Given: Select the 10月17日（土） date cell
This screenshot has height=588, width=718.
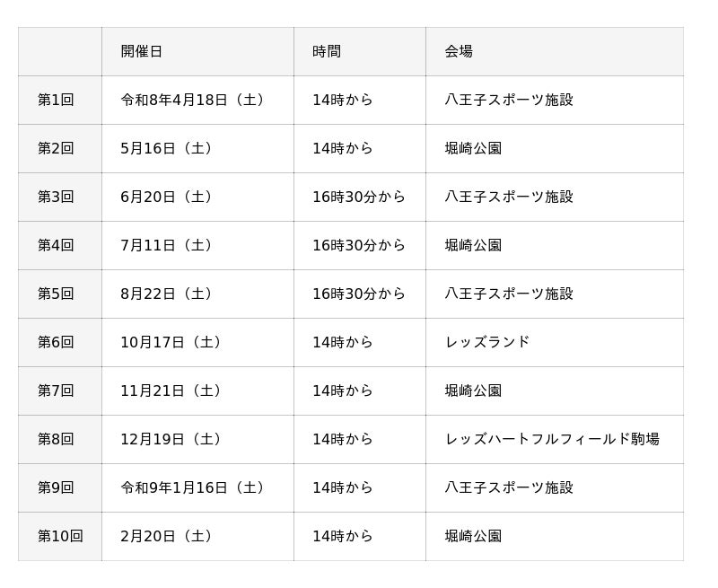Looking at the screenshot, I should (173, 342).
